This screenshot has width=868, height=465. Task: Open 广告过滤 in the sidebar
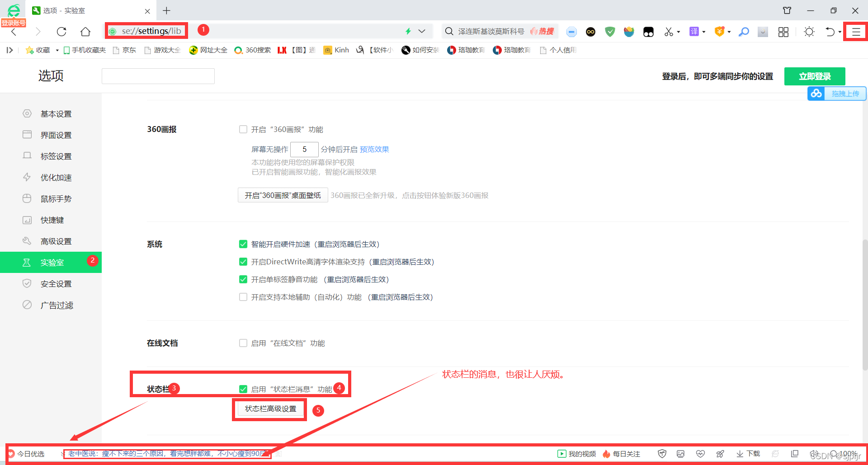[x=51, y=305]
